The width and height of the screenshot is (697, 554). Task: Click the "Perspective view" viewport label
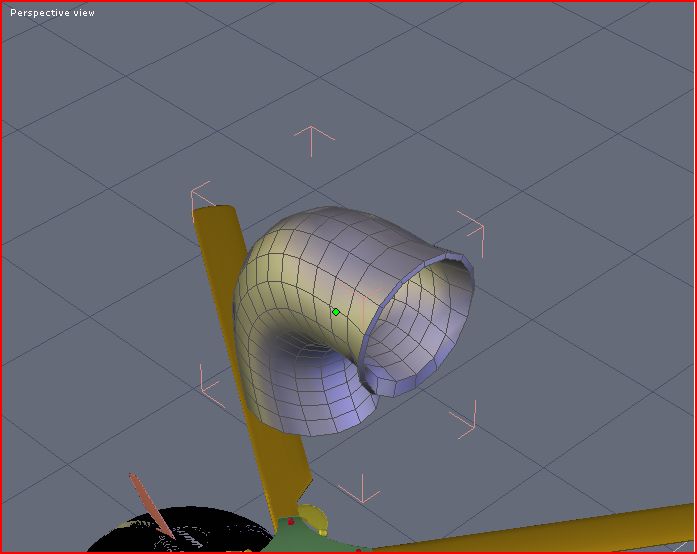pos(52,13)
